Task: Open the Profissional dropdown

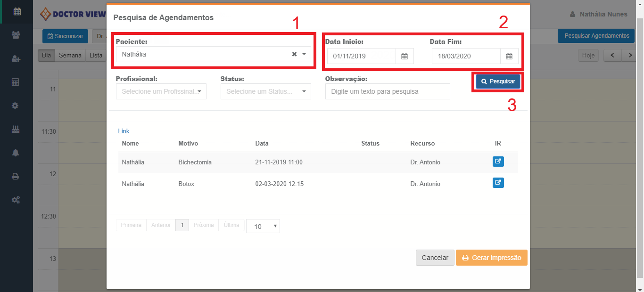Action: (161, 91)
